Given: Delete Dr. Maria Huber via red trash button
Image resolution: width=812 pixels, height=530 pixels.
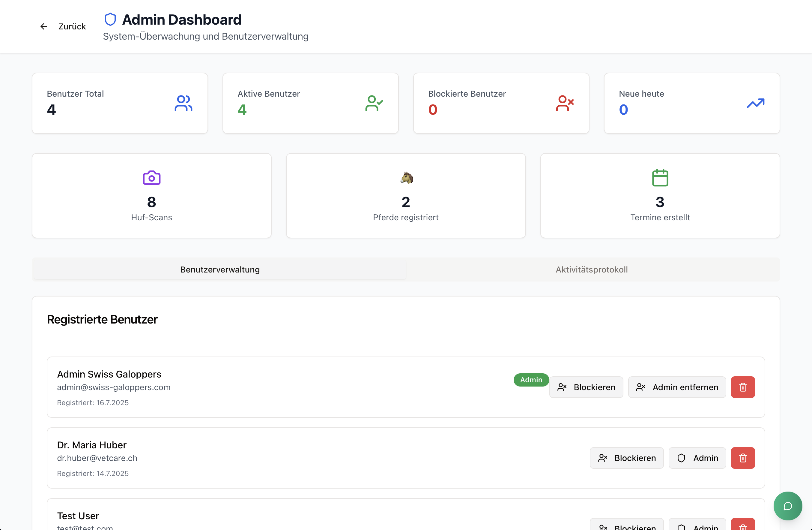Looking at the screenshot, I should (x=743, y=458).
